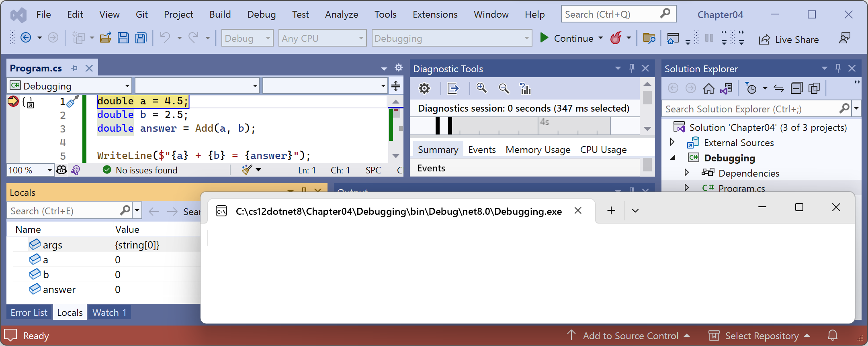The height and width of the screenshot is (346, 868).
Task: Click the split editor window icon
Action: pyautogui.click(x=396, y=86)
